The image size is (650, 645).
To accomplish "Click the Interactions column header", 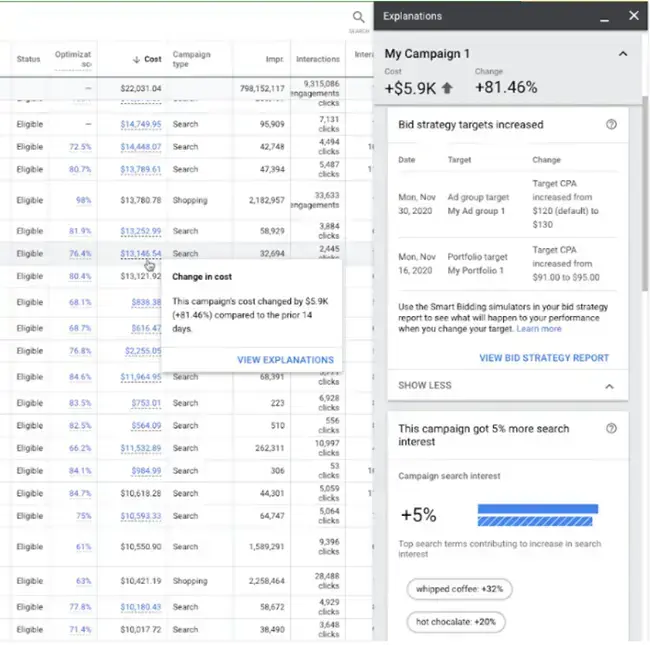I will pos(318,59).
